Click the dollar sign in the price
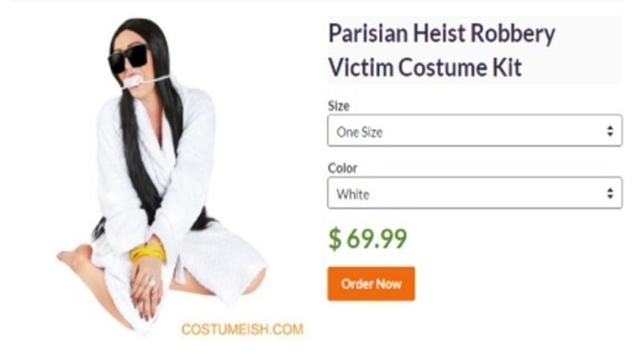 pos(335,239)
